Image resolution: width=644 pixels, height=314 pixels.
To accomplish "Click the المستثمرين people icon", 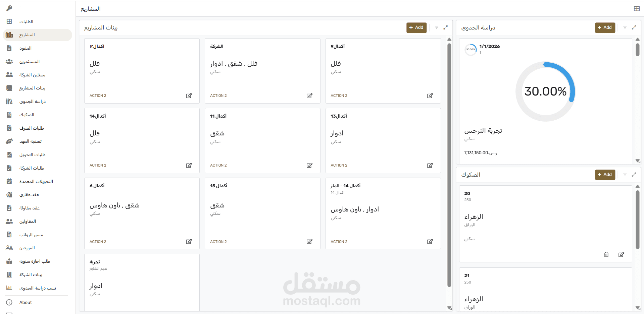I will [9, 62].
